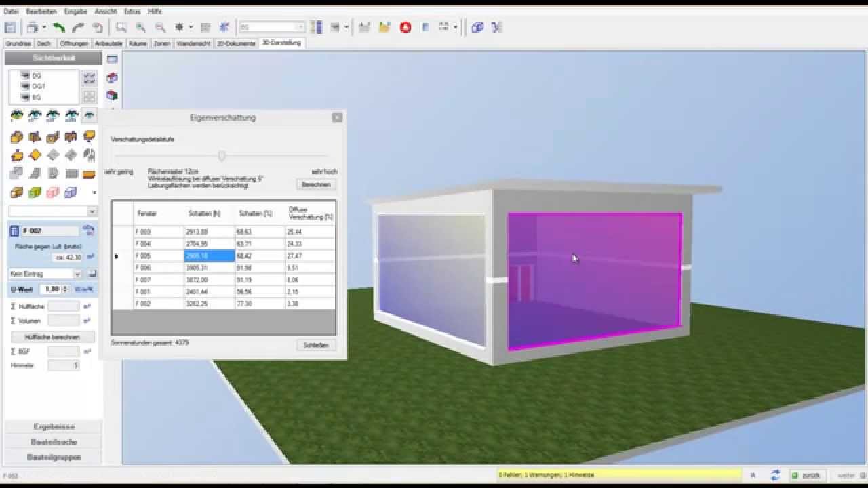Open the storey dropdown in the toolbar
The image size is (868, 488).
301,27
